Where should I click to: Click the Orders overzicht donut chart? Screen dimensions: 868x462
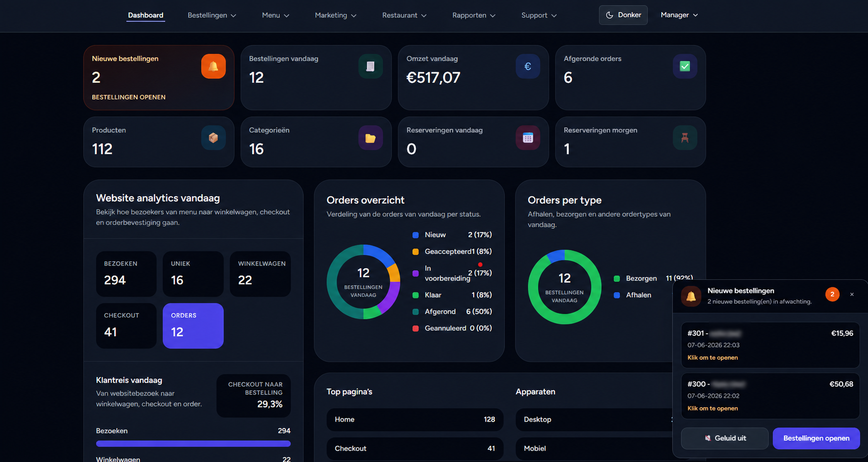point(364,282)
